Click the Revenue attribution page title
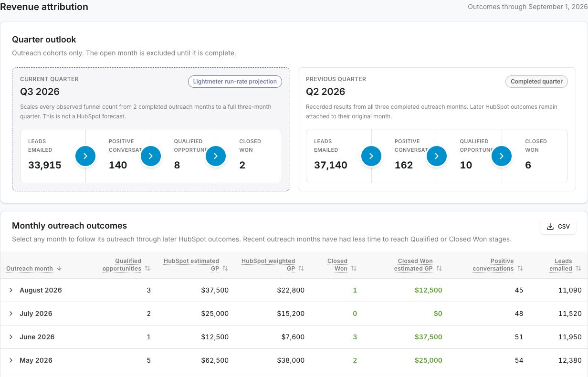The image size is (588, 377). click(44, 7)
